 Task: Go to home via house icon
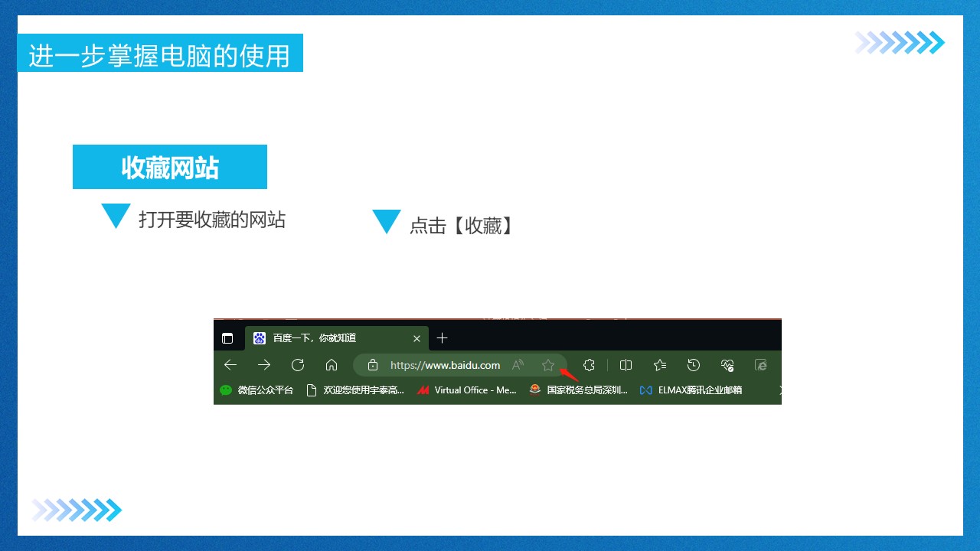pos(332,365)
